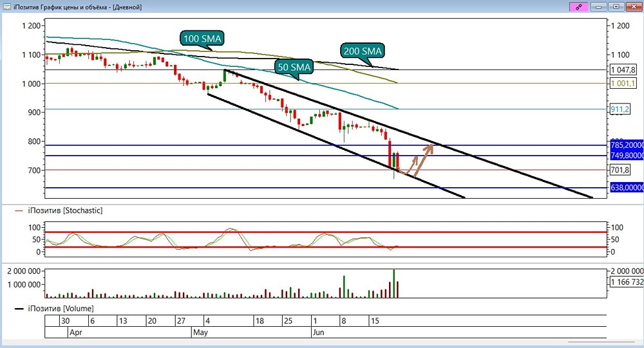Click date 18 on the time axis
Viewport: 644px width, 348px height.
point(260,321)
